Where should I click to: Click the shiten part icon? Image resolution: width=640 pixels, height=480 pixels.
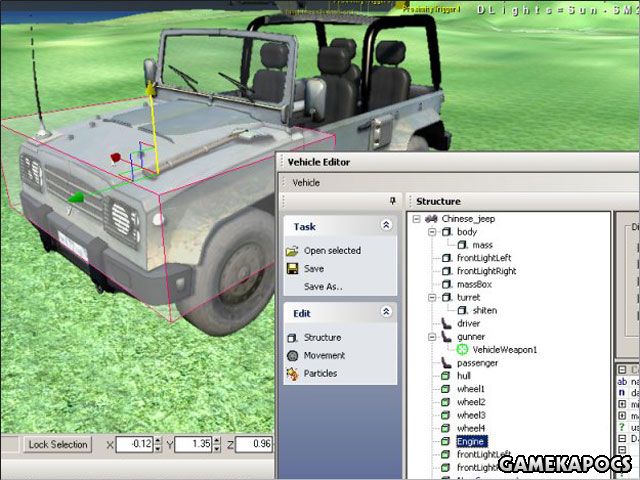[x=462, y=311]
